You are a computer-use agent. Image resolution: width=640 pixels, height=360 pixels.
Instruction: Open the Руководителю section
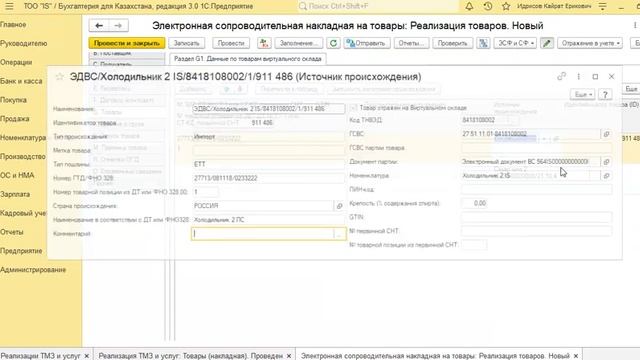point(24,43)
